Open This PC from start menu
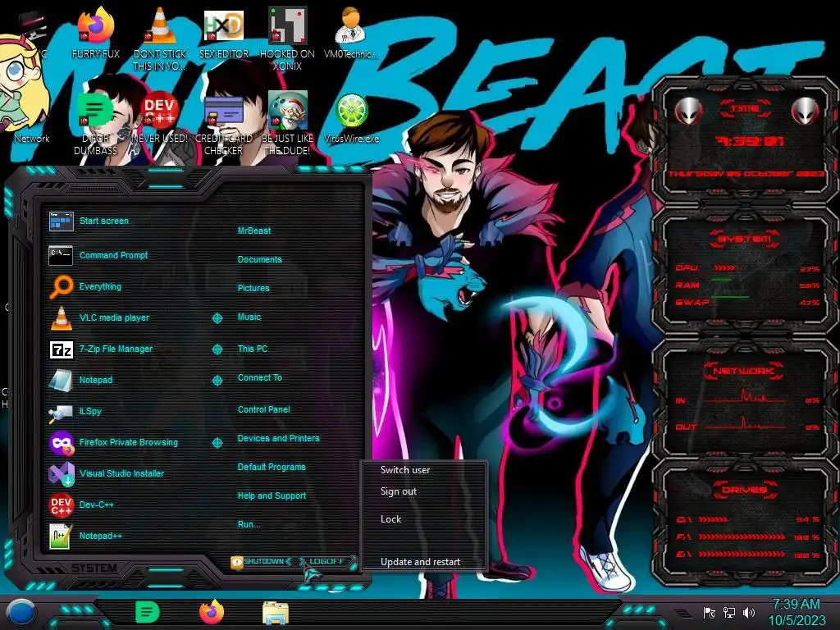The width and height of the screenshot is (840, 630). [x=253, y=349]
